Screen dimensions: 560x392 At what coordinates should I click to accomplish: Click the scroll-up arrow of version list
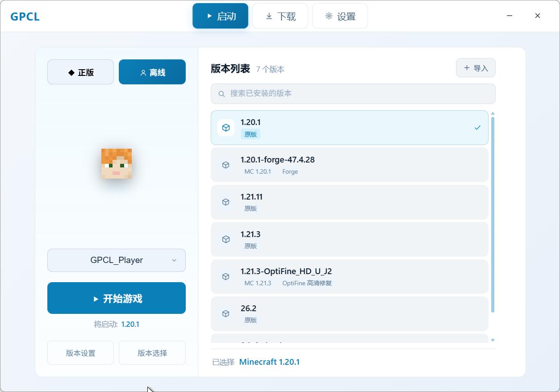[493, 113]
